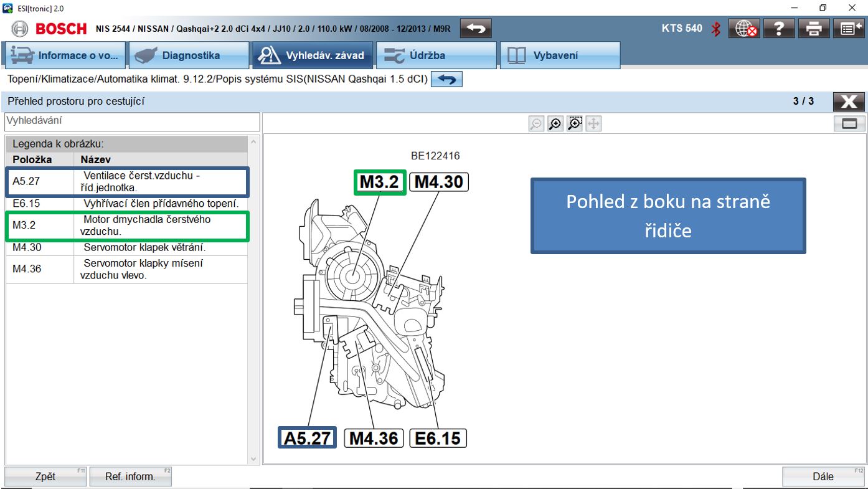Click the Název column header
The width and height of the screenshot is (868, 489).
[95, 159]
